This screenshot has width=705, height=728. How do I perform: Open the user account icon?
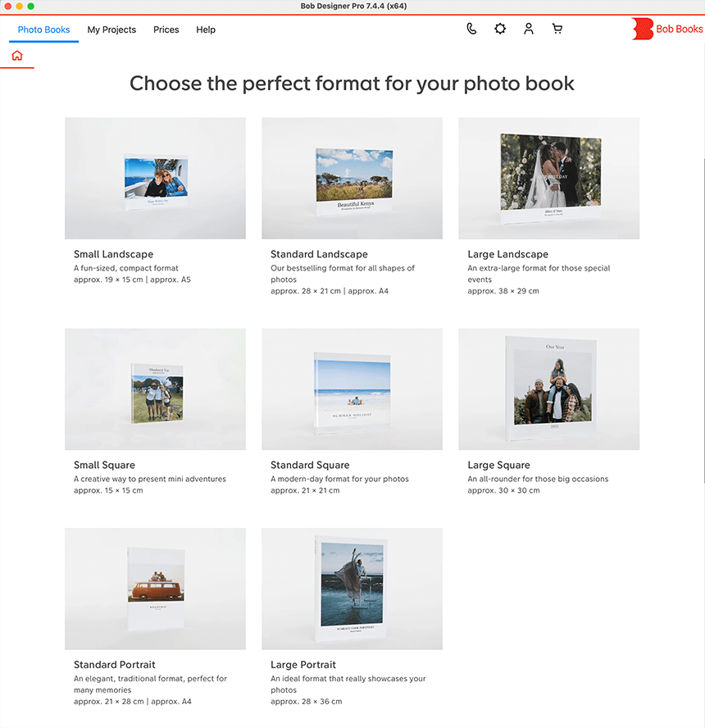tap(529, 29)
